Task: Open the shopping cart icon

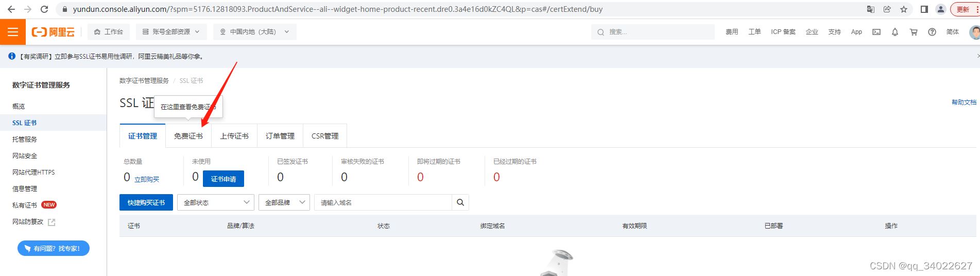Action: click(x=914, y=32)
